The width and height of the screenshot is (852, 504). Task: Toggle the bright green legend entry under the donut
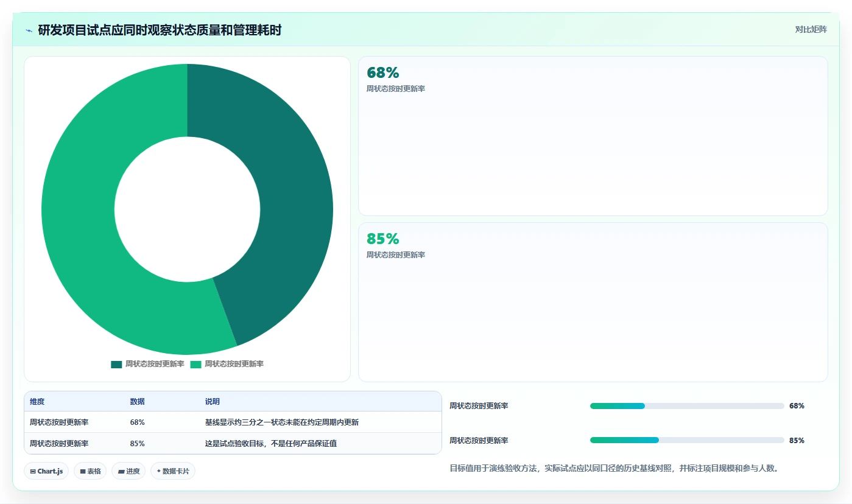coord(227,364)
